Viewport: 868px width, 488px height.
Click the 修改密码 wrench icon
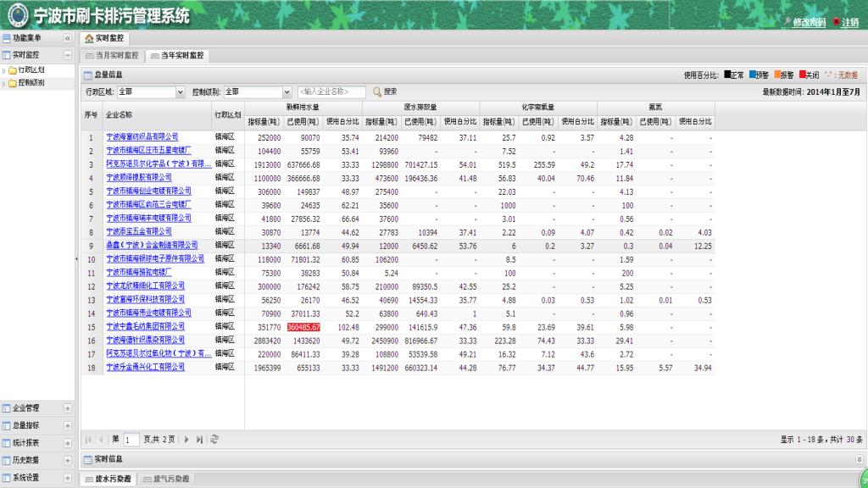click(x=787, y=21)
